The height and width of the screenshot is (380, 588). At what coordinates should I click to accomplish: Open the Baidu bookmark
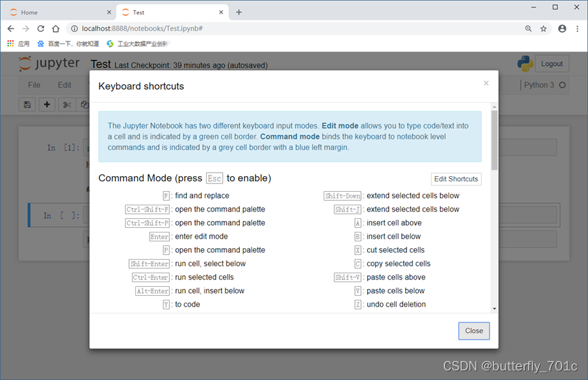(x=68, y=44)
